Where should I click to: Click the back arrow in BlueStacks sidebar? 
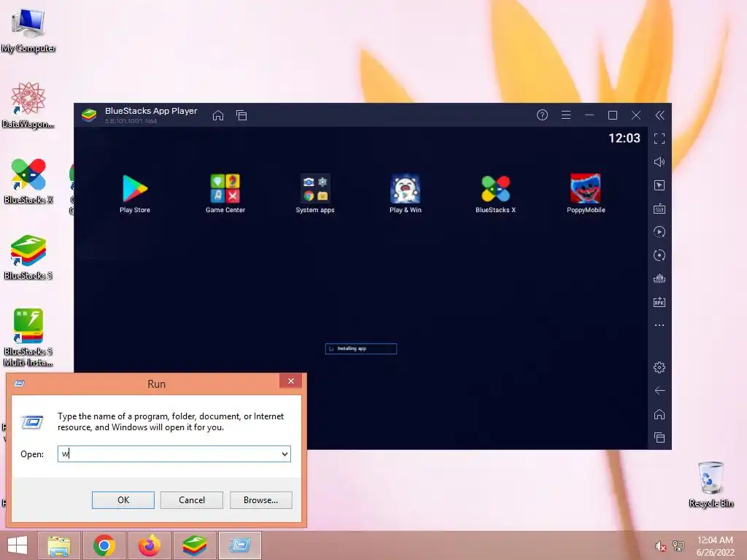[x=659, y=391]
